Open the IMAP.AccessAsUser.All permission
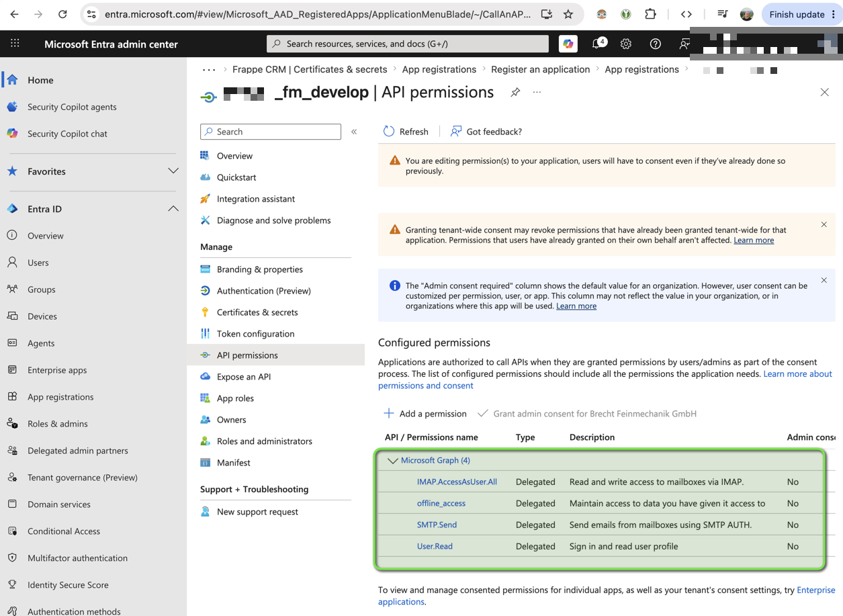The width and height of the screenshot is (843, 616). pyautogui.click(x=457, y=482)
